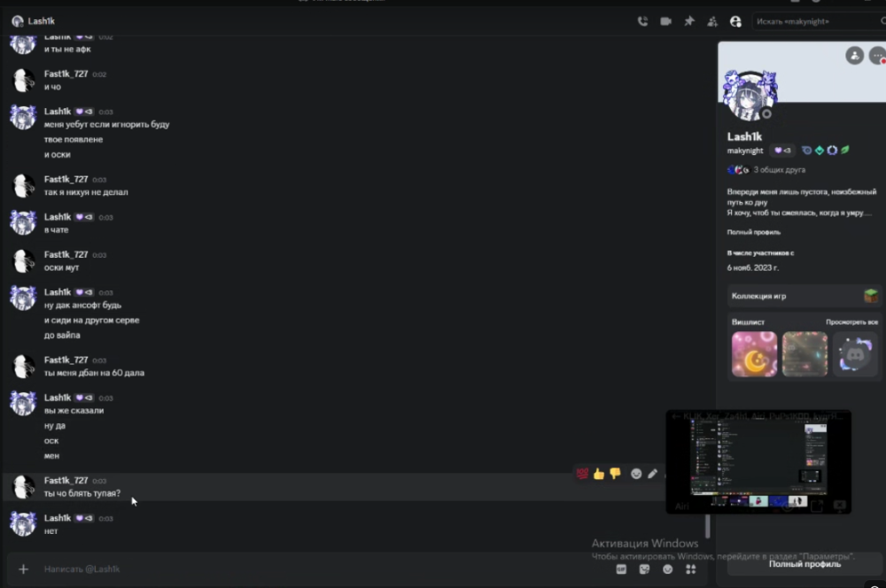886x588 pixels.
Task: Click the bottom "Полный профиль" button
Action: (x=804, y=564)
